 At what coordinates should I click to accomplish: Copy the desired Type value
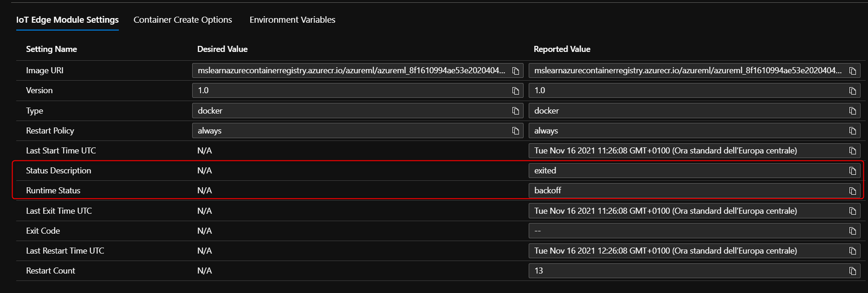pos(516,111)
